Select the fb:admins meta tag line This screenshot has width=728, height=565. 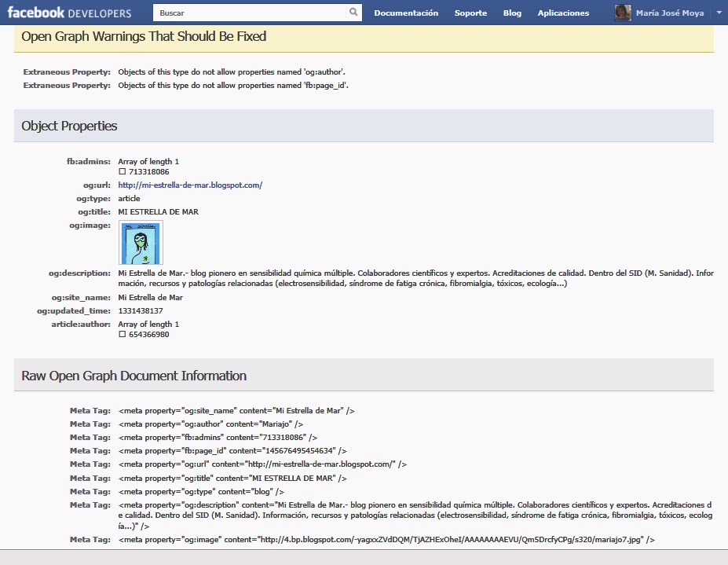pos(218,438)
